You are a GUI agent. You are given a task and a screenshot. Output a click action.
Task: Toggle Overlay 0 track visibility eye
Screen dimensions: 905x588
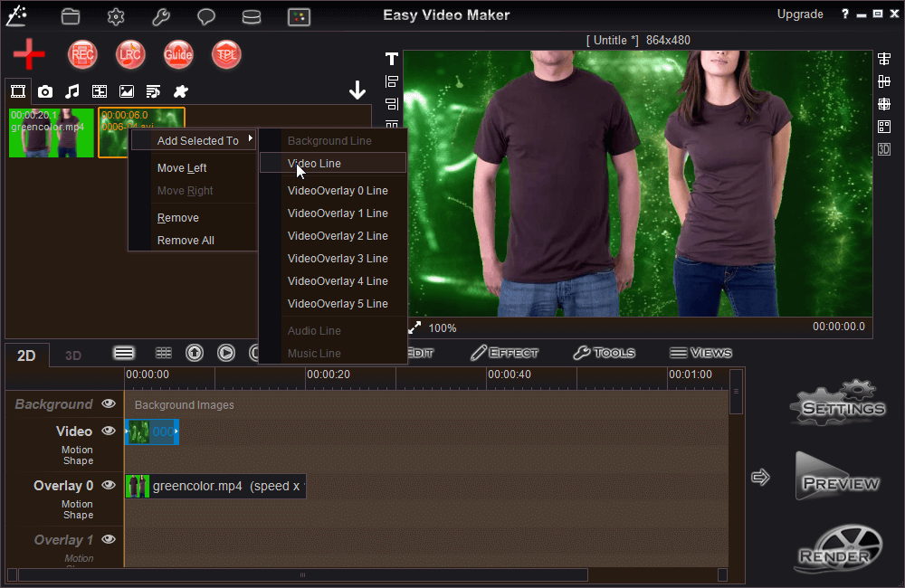click(109, 485)
